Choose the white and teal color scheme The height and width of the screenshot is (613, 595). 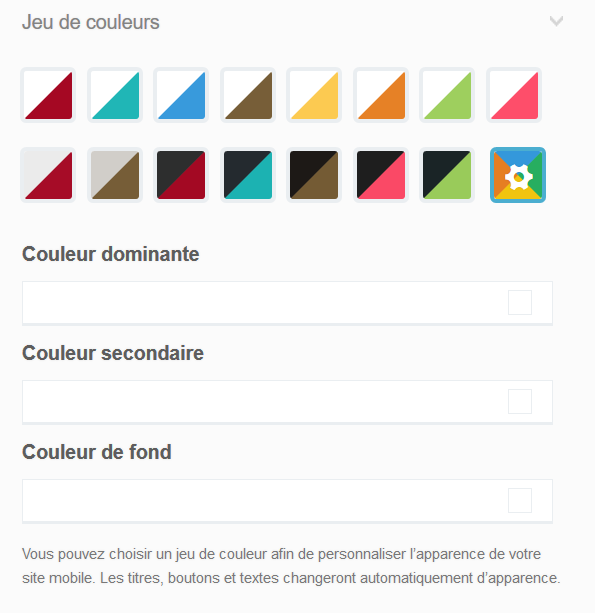click(x=115, y=95)
